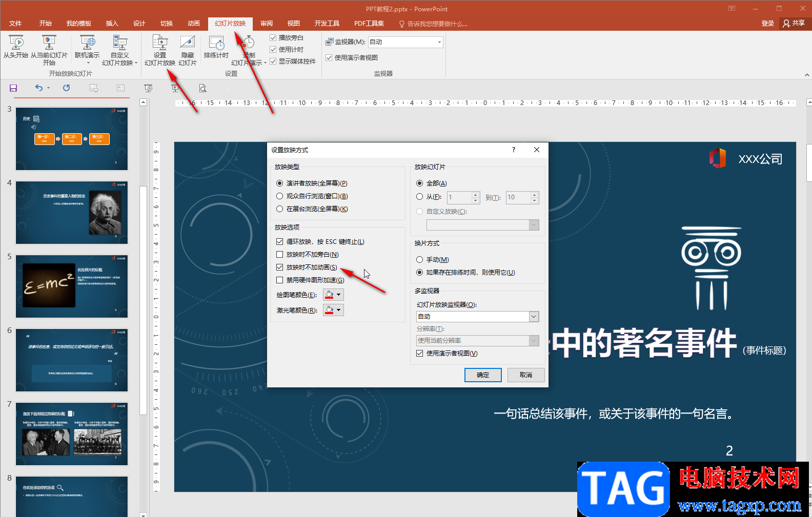Select all slides (全部) radio button
The width and height of the screenshot is (812, 517).
[x=419, y=183]
